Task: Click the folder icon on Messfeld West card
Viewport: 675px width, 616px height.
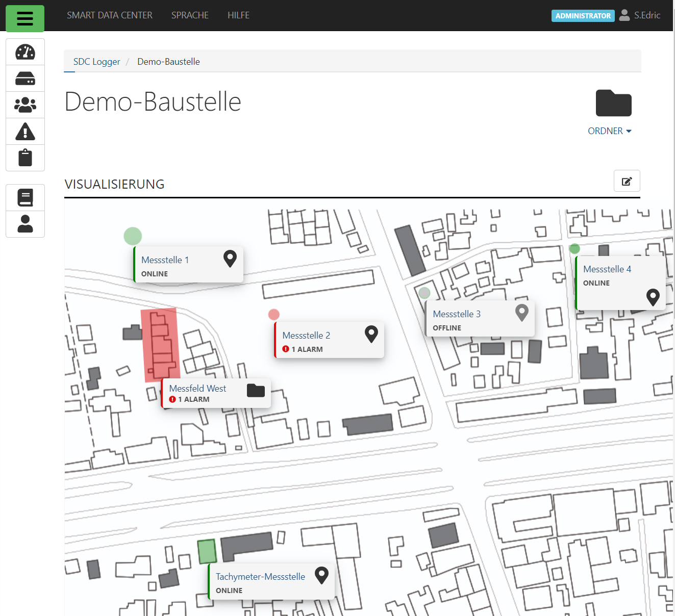Action: [x=256, y=391]
